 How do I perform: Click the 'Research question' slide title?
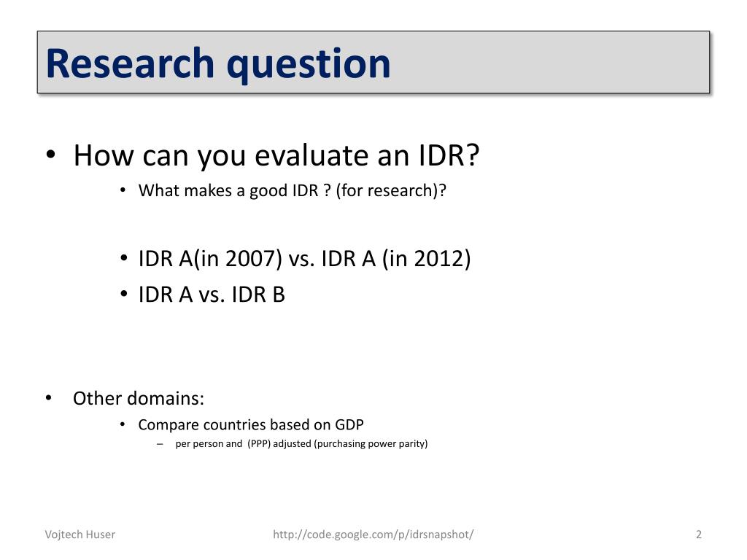coord(218,64)
